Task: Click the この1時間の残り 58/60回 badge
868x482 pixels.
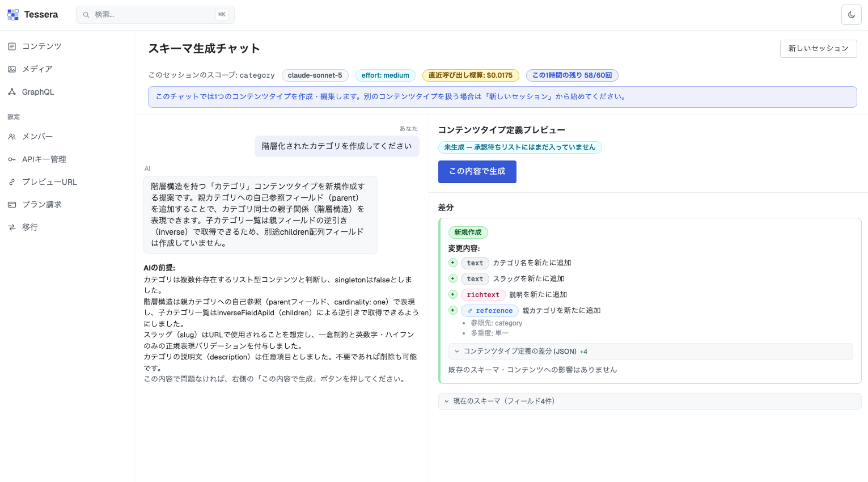Action: coord(572,75)
